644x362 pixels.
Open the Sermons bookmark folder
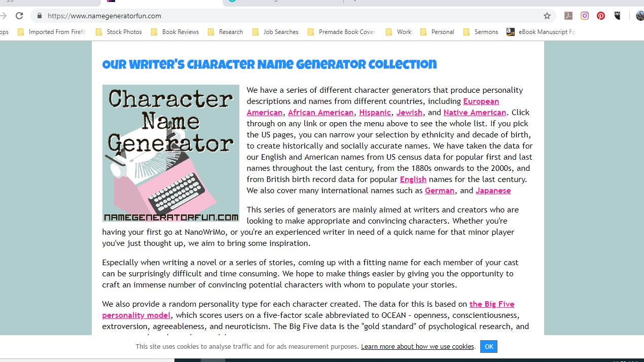pyautogui.click(x=481, y=32)
